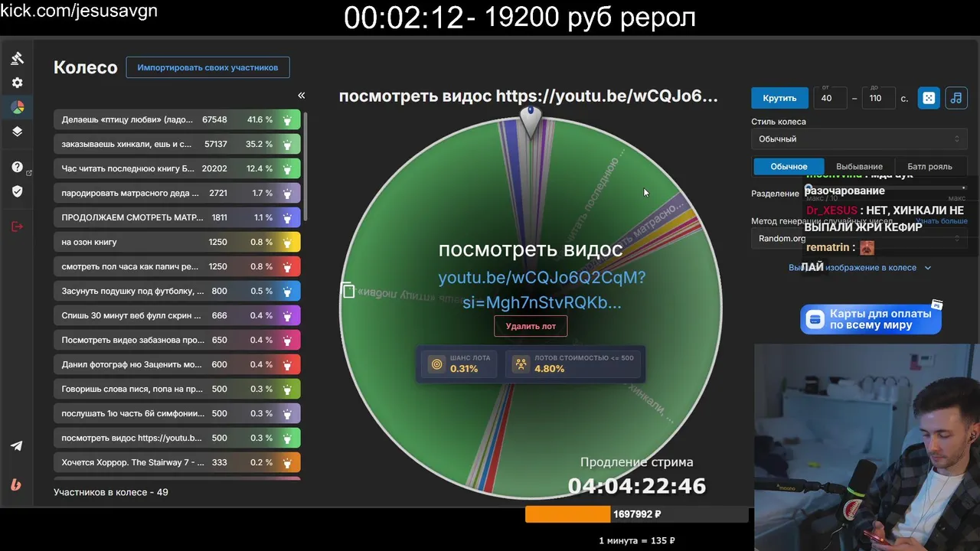Click the Карты для оплаты banner
This screenshot has width=980, height=551.
(871, 319)
